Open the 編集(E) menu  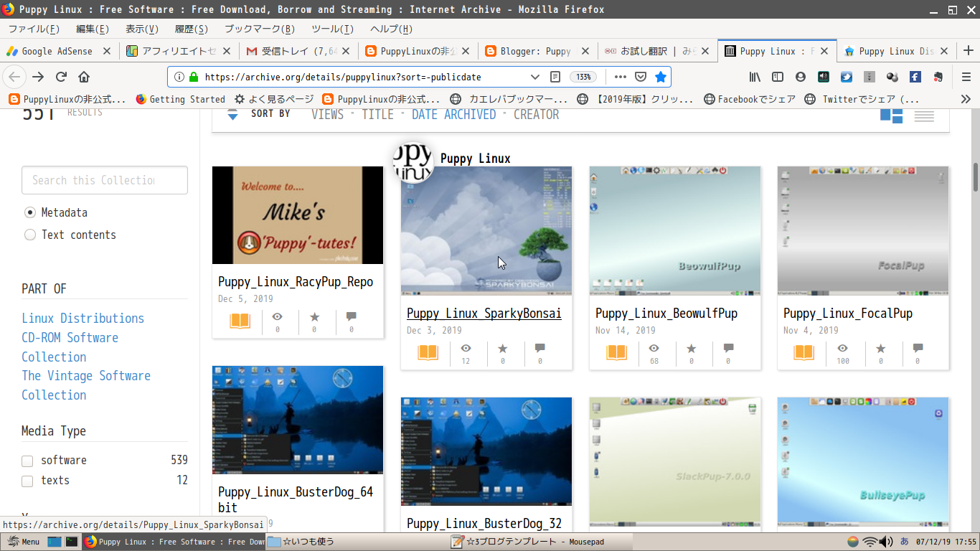point(93,29)
